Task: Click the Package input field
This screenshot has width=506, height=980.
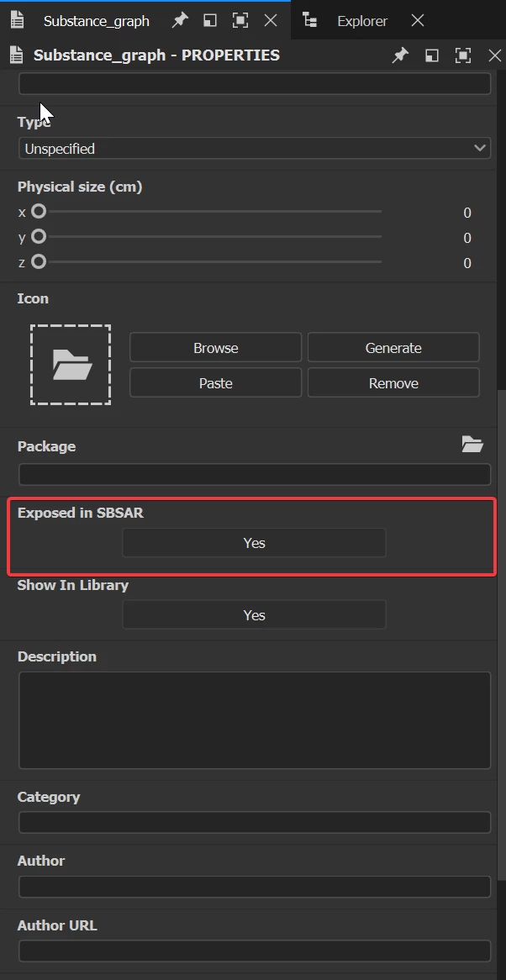Action: [x=255, y=474]
